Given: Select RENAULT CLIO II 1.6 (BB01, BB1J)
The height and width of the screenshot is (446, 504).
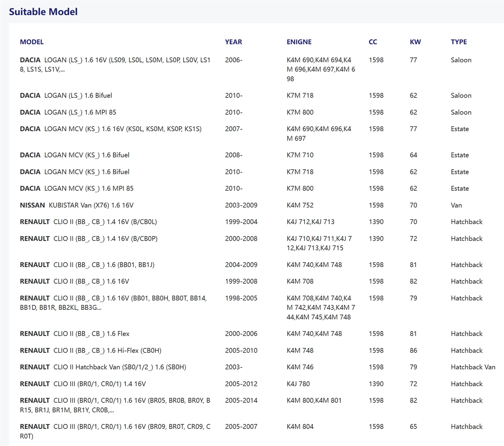Looking at the screenshot, I should (87, 265).
